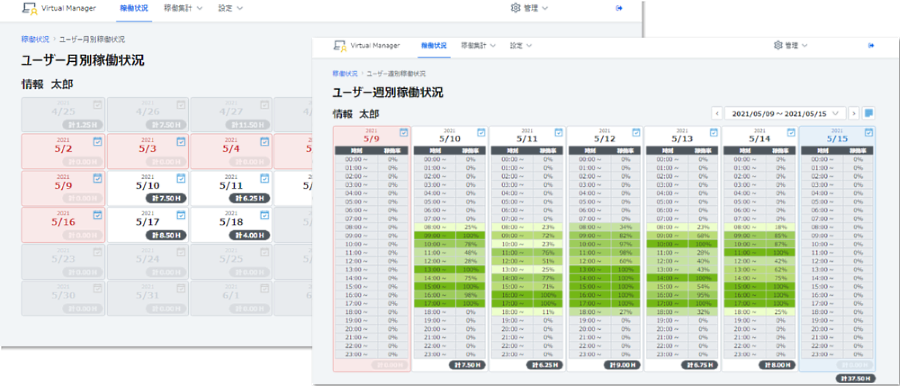Click calendar icon on monthly 5/16 card
Screen dimensions: 900x386
[x=98, y=215]
